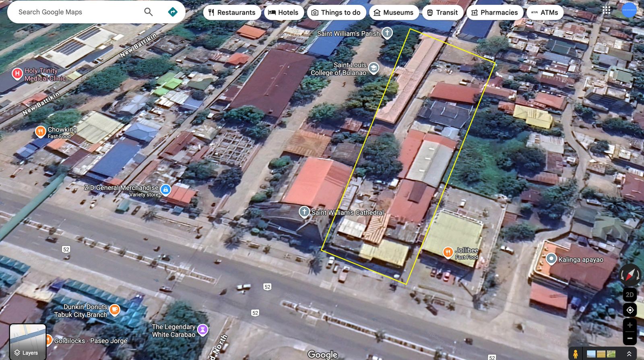Click the Jollibee fast food pin
This screenshot has width=644, height=360.
coord(448,252)
